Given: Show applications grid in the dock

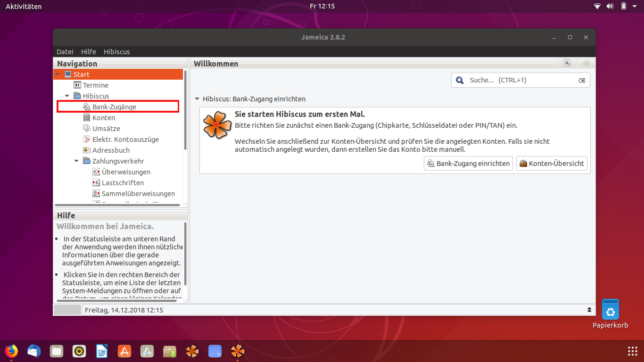Looking at the screenshot, I should (633, 351).
